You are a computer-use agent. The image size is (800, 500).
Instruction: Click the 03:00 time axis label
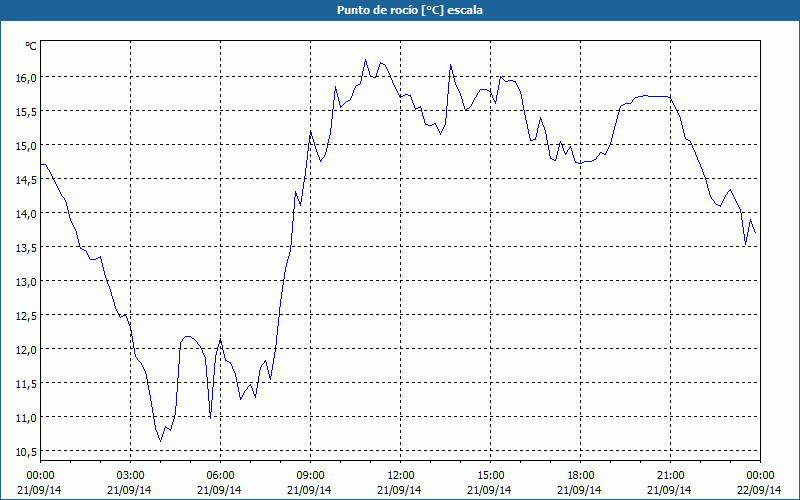pos(130,476)
